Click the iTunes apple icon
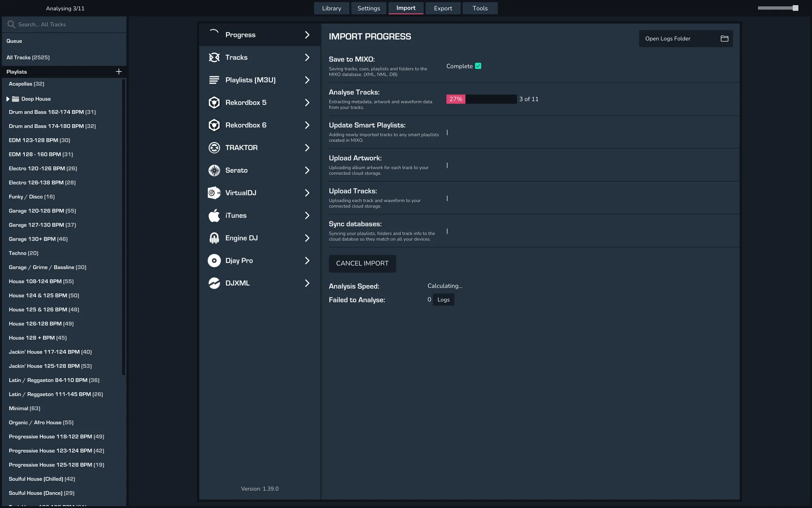 tap(214, 215)
